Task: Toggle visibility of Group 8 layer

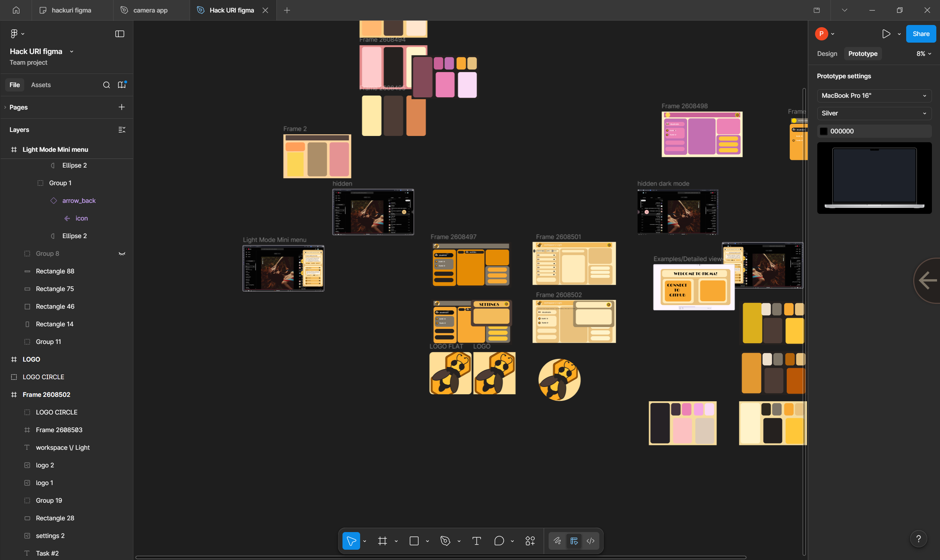Action: coord(122,254)
